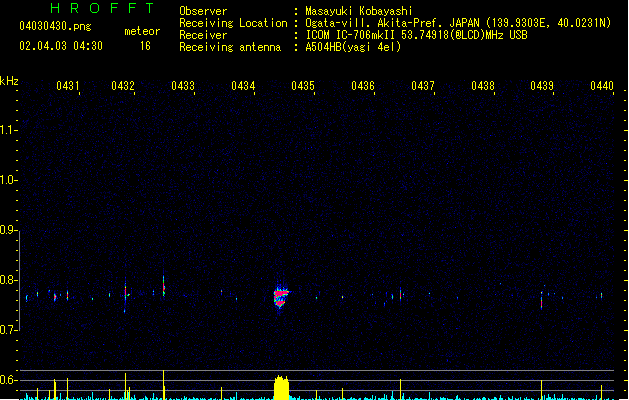Select the file name 04030430.png
This screenshot has height=400, width=629.
tap(55, 26)
